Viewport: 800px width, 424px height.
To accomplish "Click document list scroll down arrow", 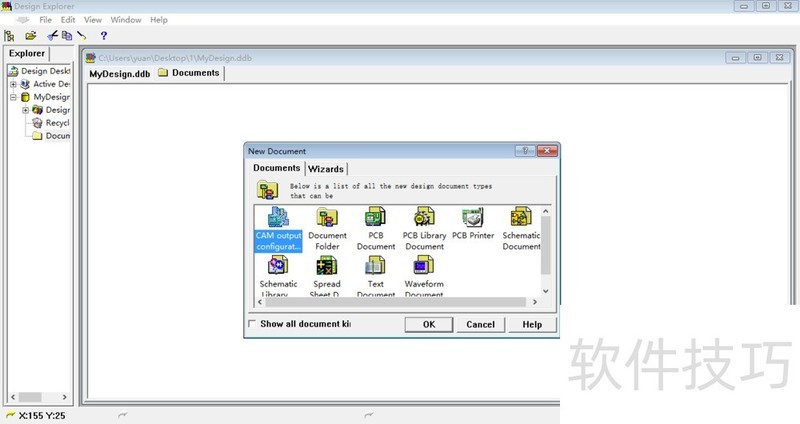I will (545, 291).
